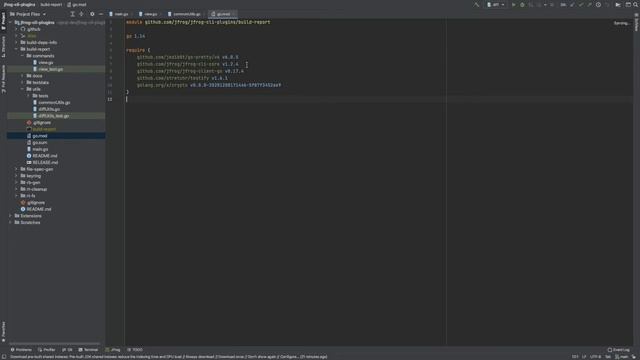Open the Git tool window
640x360 pixels.
(67, 350)
